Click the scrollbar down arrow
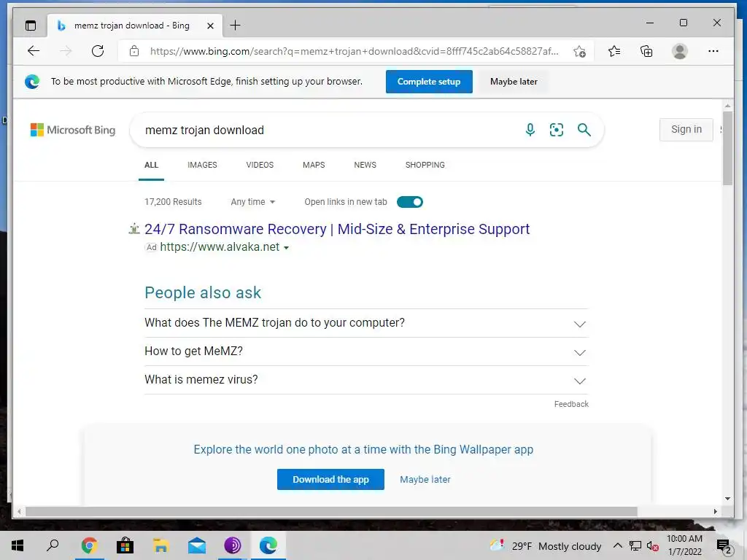The image size is (747, 560). (727, 499)
